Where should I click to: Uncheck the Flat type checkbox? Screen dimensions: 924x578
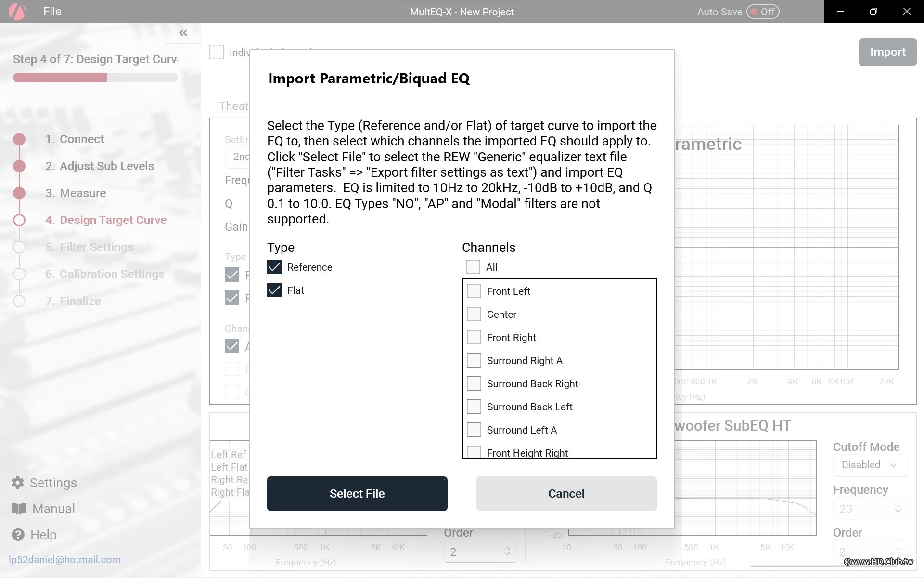tap(274, 290)
